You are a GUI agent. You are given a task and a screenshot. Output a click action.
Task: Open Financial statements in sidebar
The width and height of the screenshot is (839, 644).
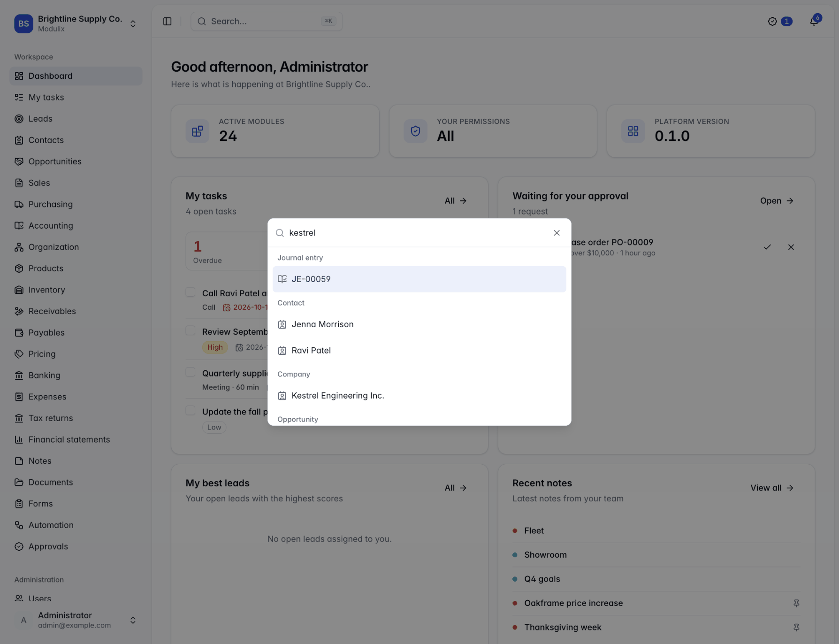pos(76,440)
